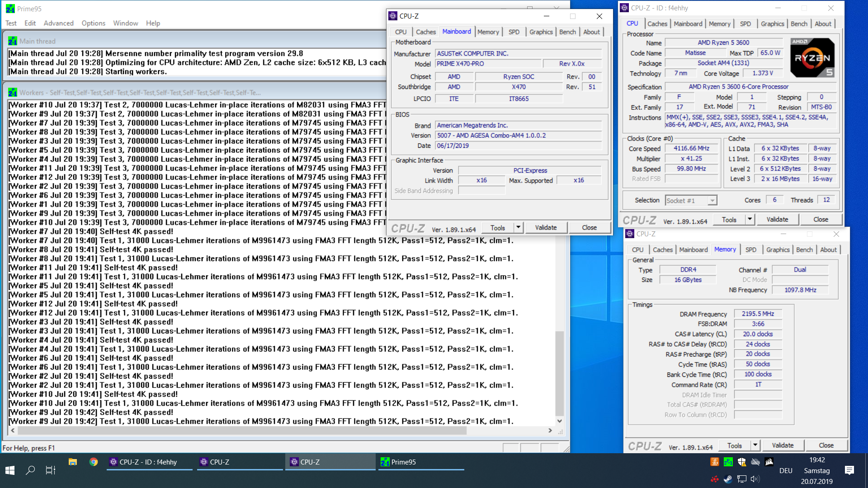The height and width of the screenshot is (488, 868).
Task: Switch to the SPD tab in Mainboard window
Action: tap(514, 32)
